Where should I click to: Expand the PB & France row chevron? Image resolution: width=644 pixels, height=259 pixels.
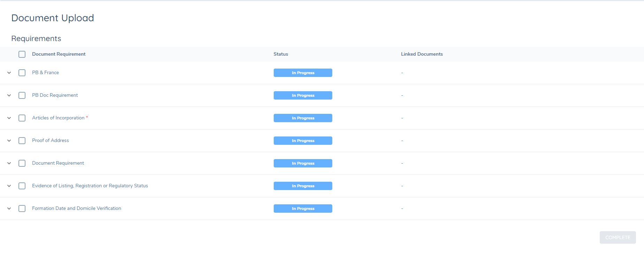pos(9,73)
